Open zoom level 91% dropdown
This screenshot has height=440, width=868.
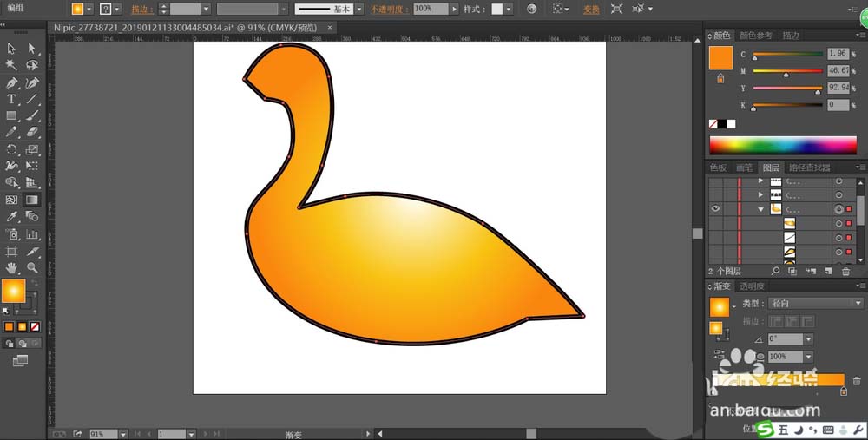(x=123, y=435)
